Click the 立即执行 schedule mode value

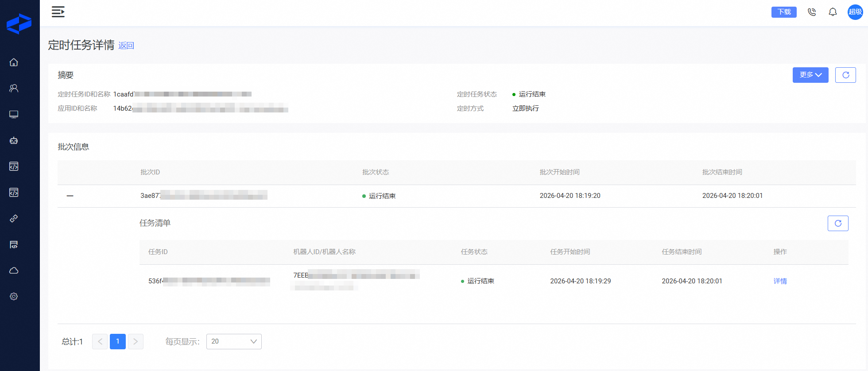click(526, 108)
